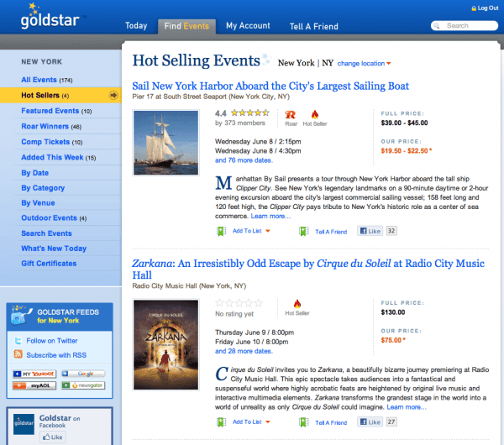Open the sailing ship thumbnail image
Viewport: 504px width, 445px height.
(165, 143)
